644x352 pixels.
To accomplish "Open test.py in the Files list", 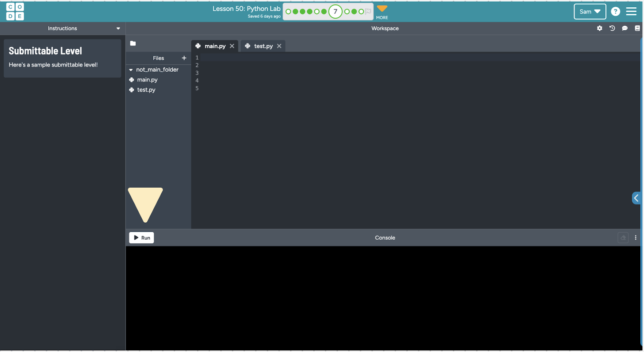I will (x=146, y=90).
